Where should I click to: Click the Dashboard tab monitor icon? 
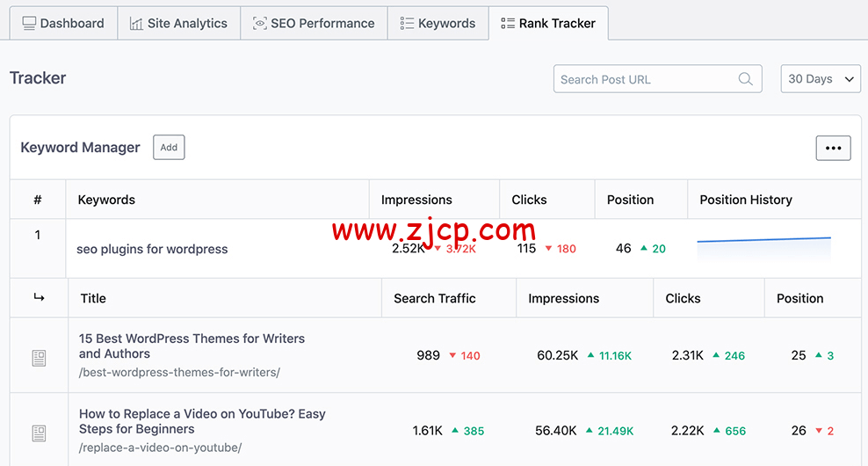[x=29, y=24]
